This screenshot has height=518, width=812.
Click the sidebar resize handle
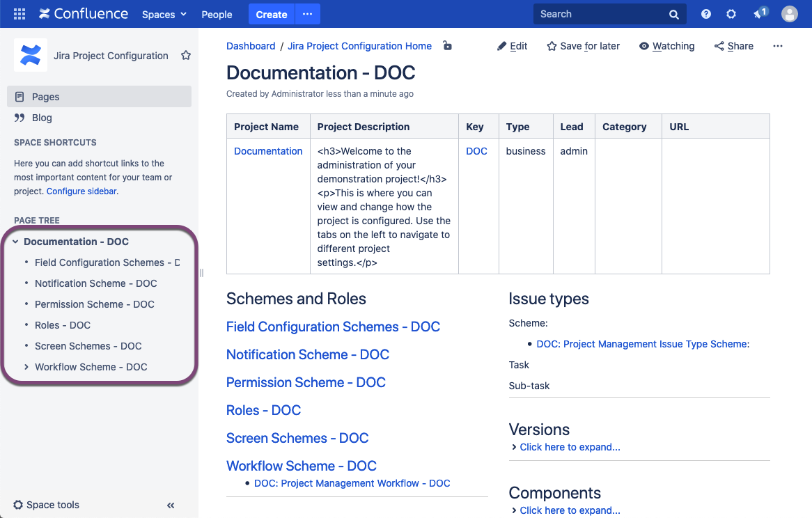201,273
